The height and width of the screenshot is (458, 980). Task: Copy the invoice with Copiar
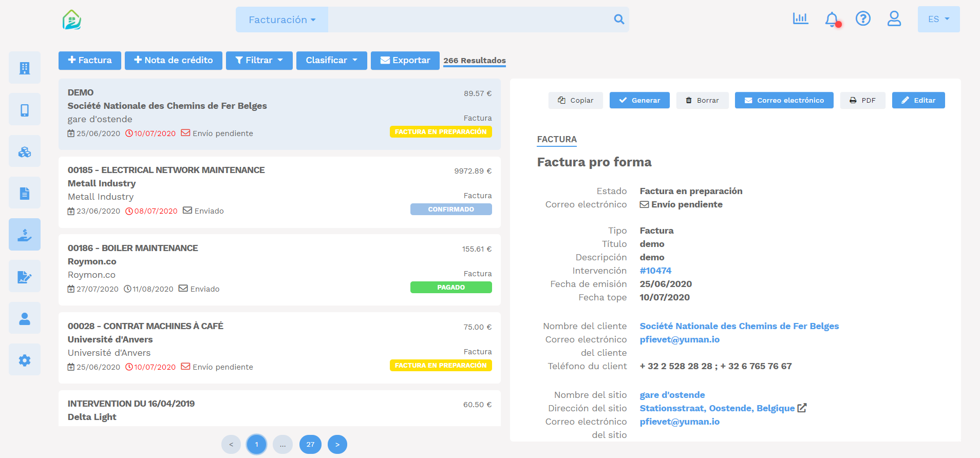pyautogui.click(x=576, y=100)
